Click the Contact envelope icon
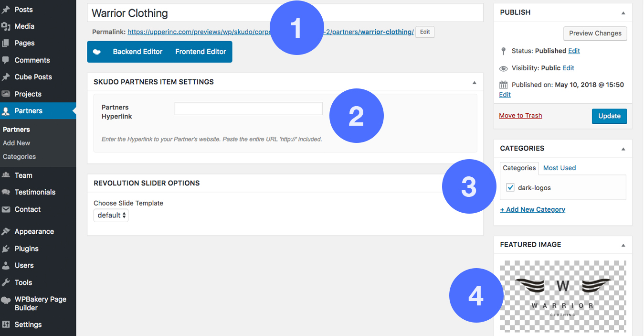The image size is (644, 336). coord(6,209)
